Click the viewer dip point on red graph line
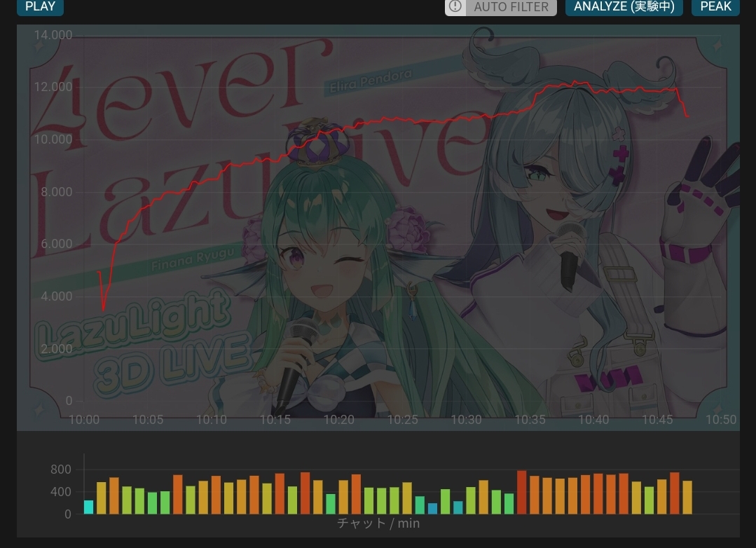Image resolution: width=756 pixels, height=548 pixels. tap(103, 309)
